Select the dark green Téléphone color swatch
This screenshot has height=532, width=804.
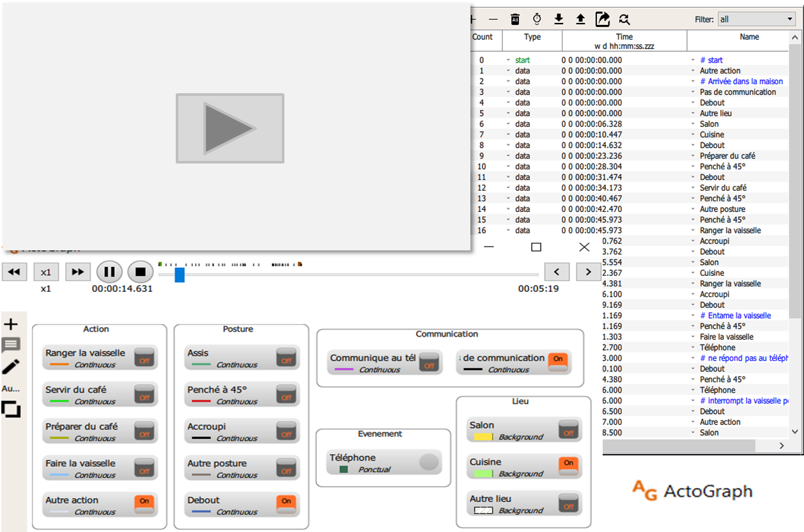pos(344,469)
